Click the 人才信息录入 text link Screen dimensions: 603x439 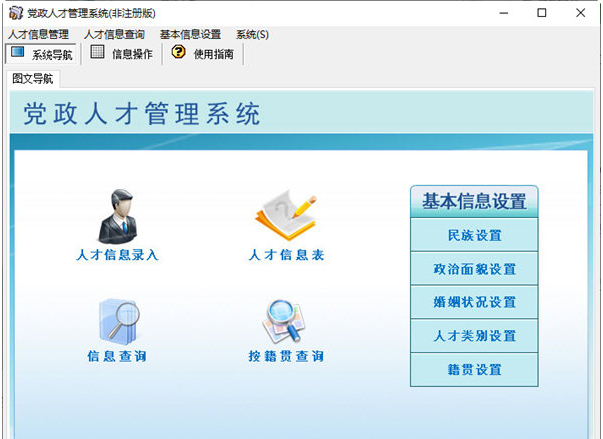[x=117, y=255]
